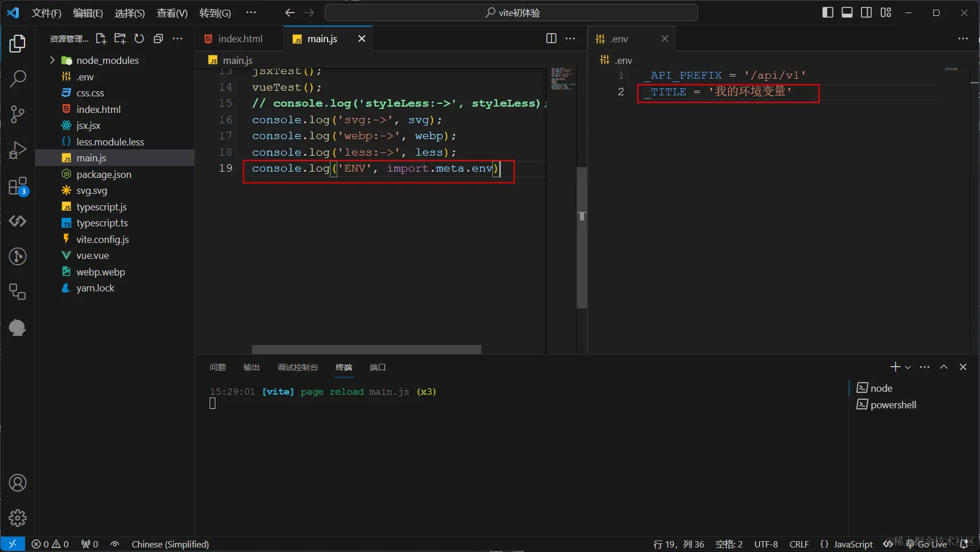The image size is (980, 552).
Task: Change indentation setting 空格: 2
Action: click(x=729, y=544)
